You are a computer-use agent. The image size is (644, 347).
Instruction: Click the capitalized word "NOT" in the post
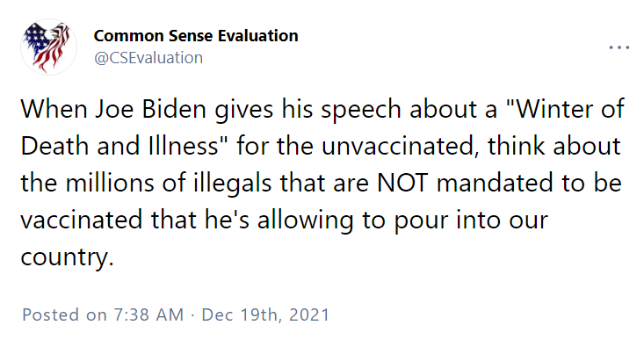click(x=402, y=183)
